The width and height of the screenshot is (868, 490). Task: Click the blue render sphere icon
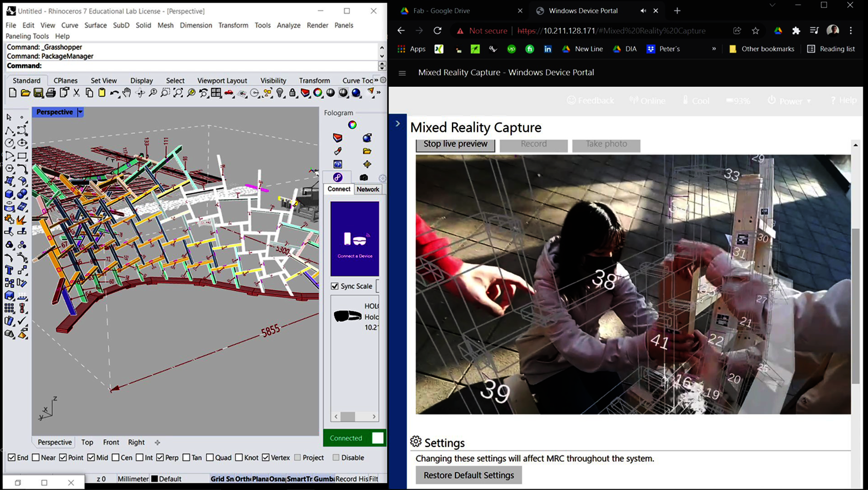tap(356, 93)
